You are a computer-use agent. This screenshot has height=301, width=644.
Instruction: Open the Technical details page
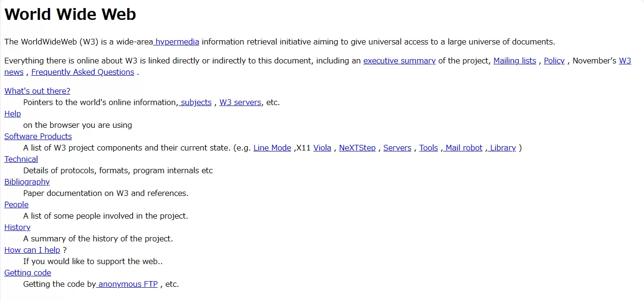coord(21,159)
